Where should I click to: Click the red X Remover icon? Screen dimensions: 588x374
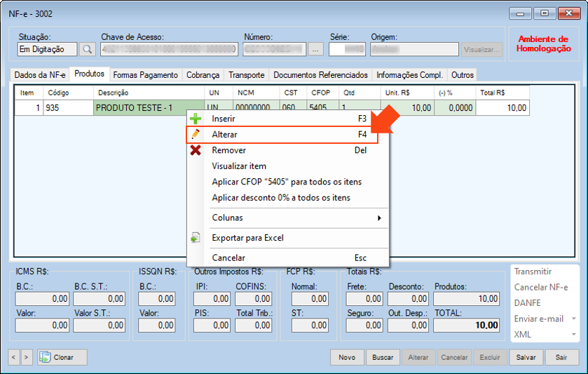(196, 150)
